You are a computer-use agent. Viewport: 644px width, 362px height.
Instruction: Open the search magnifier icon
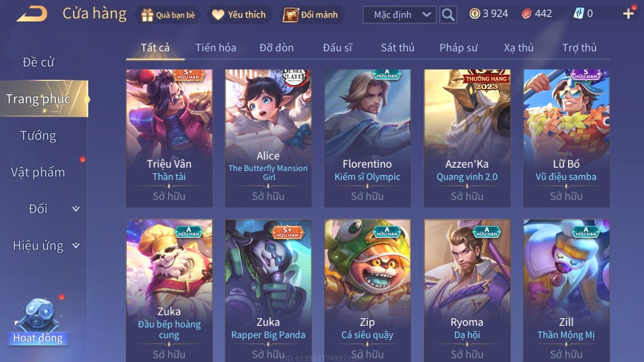pyautogui.click(x=448, y=15)
